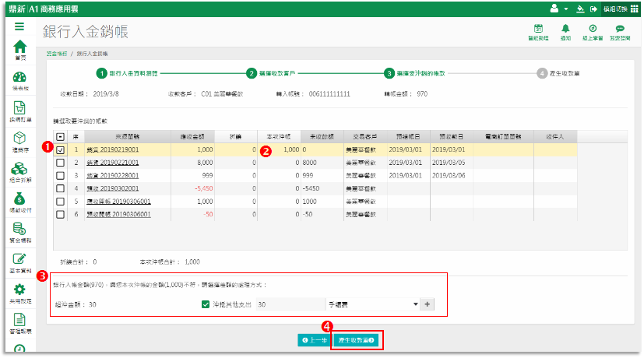
Task: Expand the user account dropdown arrow
Action: point(566,9)
